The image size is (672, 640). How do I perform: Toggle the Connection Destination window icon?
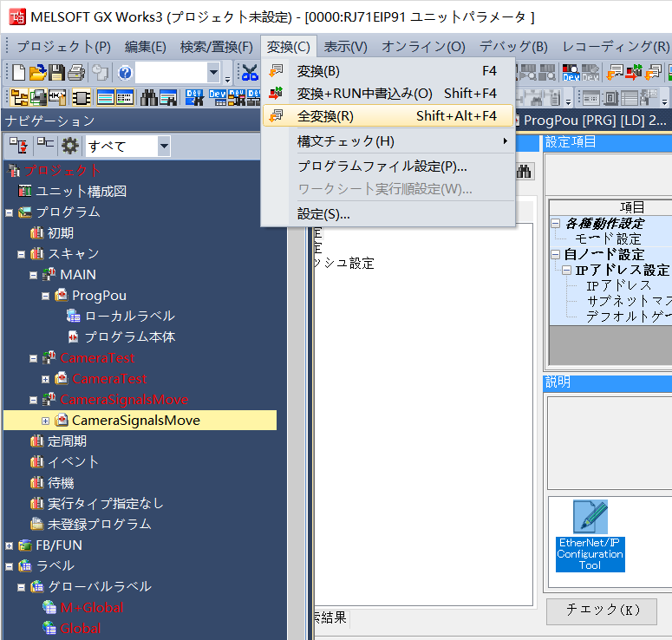tap(38, 98)
